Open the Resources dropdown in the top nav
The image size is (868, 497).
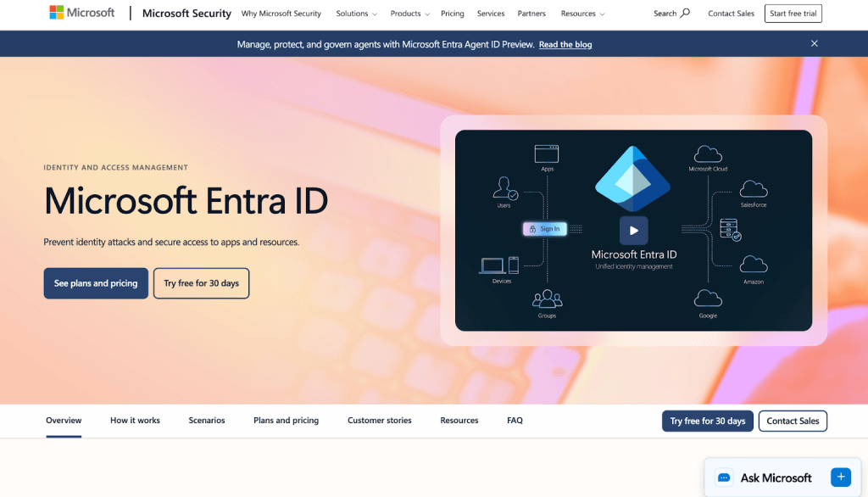pyautogui.click(x=582, y=14)
